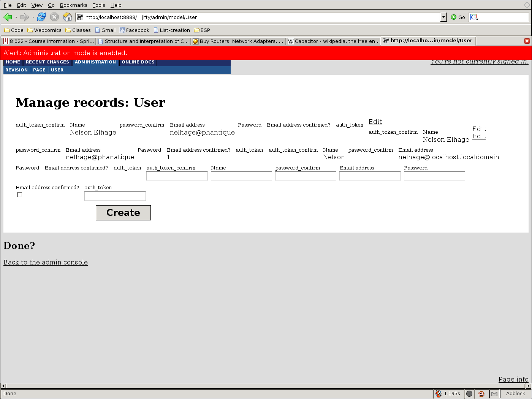532x399 pixels.
Task: Click the auth_token input field
Action: (x=115, y=196)
